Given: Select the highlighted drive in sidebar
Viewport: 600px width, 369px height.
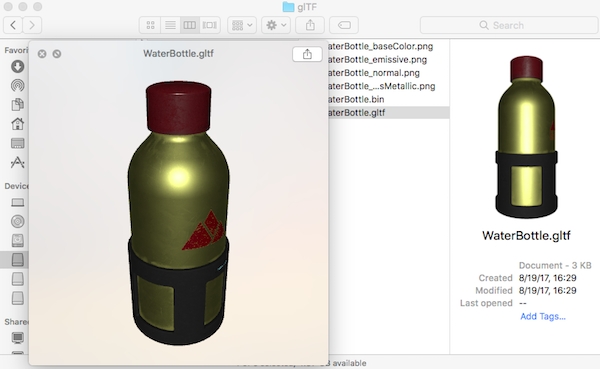Looking at the screenshot, I should click(17, 260).
